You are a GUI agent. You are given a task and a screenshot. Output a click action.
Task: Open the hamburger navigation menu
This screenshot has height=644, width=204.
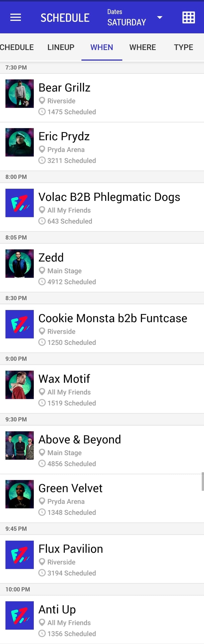15,17
